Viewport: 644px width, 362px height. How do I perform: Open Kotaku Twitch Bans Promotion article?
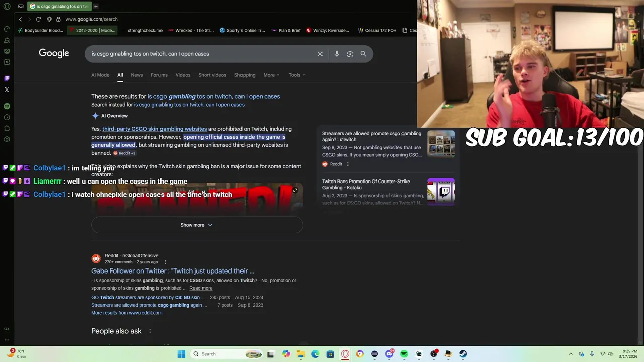point(366,184)
